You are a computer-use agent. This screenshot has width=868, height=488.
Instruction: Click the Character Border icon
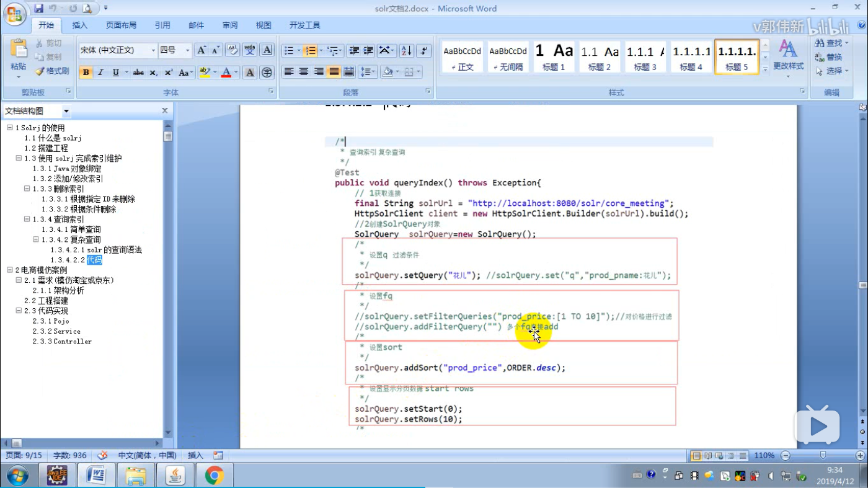pos(267,50)
